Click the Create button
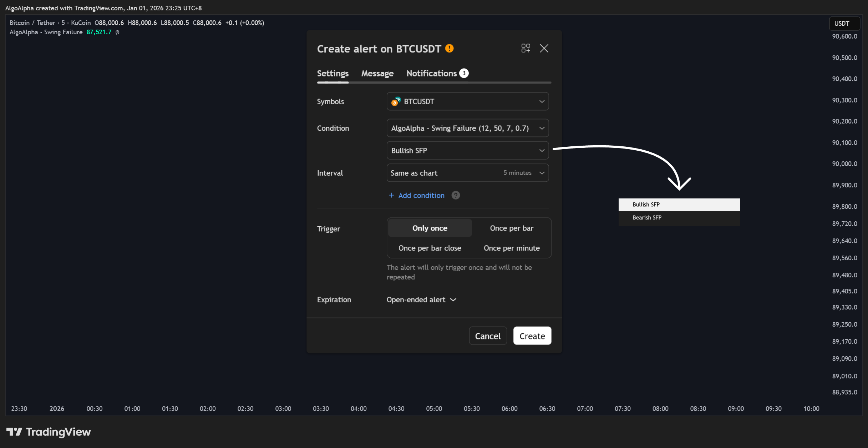 click(x=532, y=336)
